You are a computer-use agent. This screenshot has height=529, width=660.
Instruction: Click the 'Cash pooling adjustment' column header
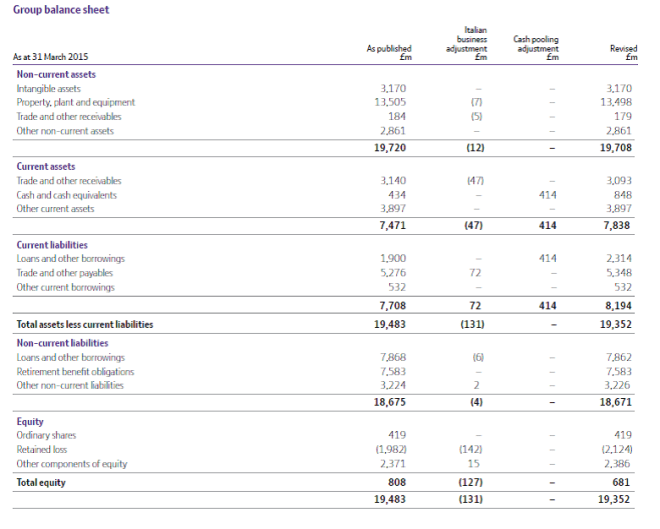[x=536, y=48]
